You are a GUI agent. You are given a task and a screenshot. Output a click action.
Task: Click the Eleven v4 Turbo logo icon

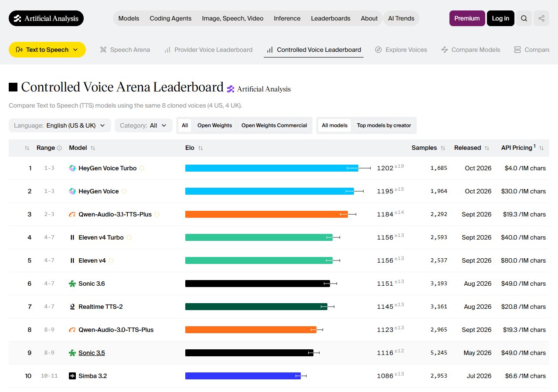click(x=72, y=237)
